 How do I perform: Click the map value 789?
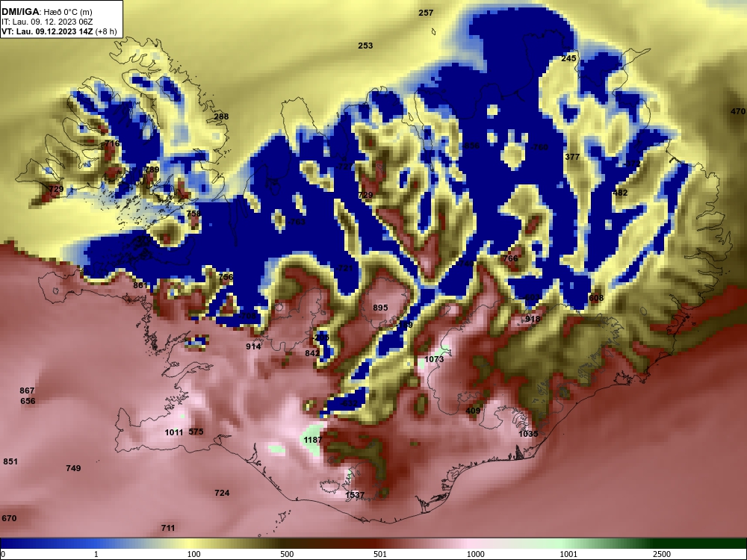point(152,169)
